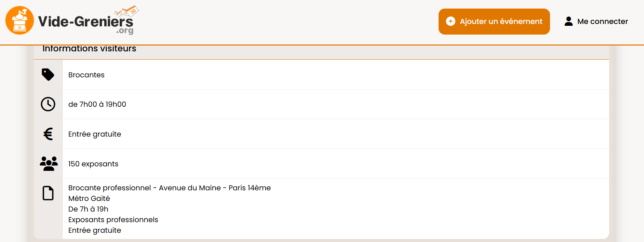Click the Exposants professionnels description line
644x242 pixels.
(x=113, y=220)
